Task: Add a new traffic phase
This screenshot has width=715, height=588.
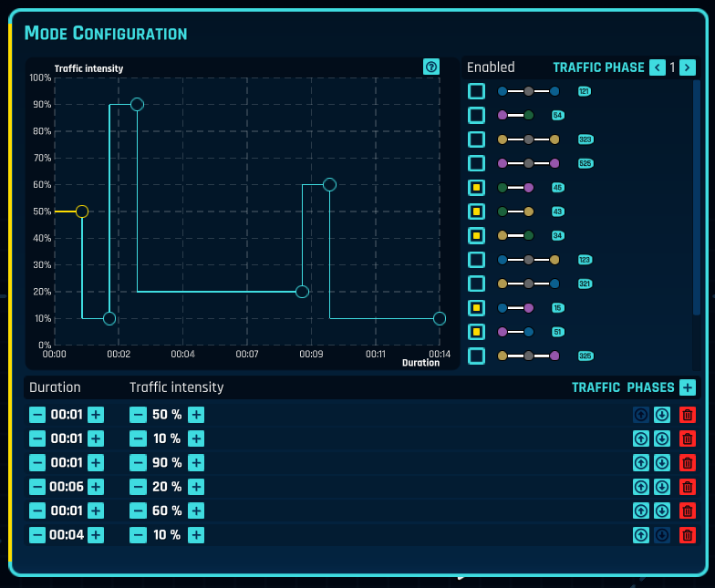Action: pos(688,387)
